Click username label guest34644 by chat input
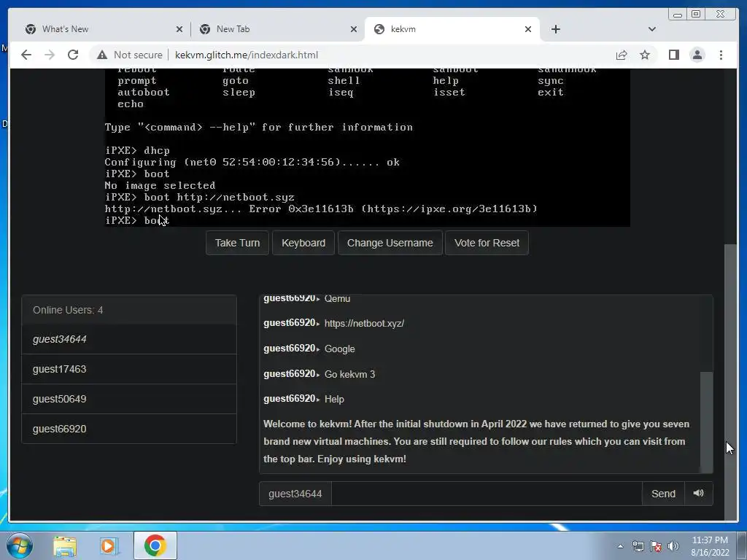This screenshot has height=560, width=747. [x=295, y=494]
